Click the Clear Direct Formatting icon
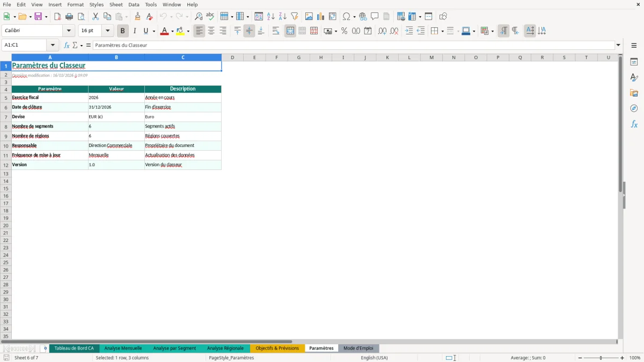Image resolution: width=644 pixels, height=362 pixels. 150,17
